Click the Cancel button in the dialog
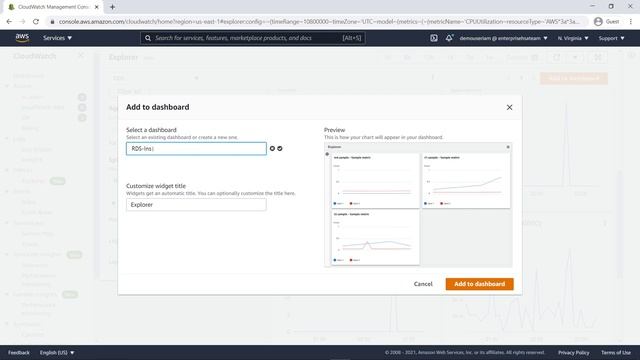 click(423, 284)
